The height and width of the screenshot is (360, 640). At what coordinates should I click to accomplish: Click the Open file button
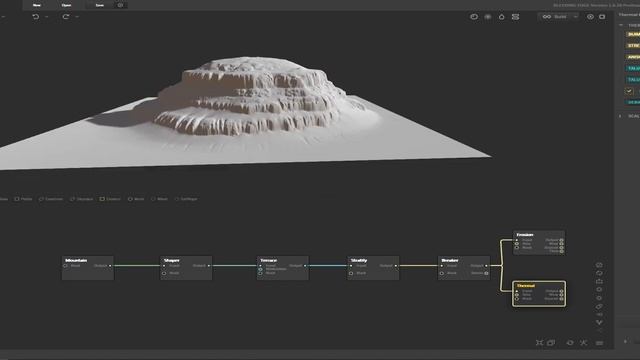coord(66,5)
